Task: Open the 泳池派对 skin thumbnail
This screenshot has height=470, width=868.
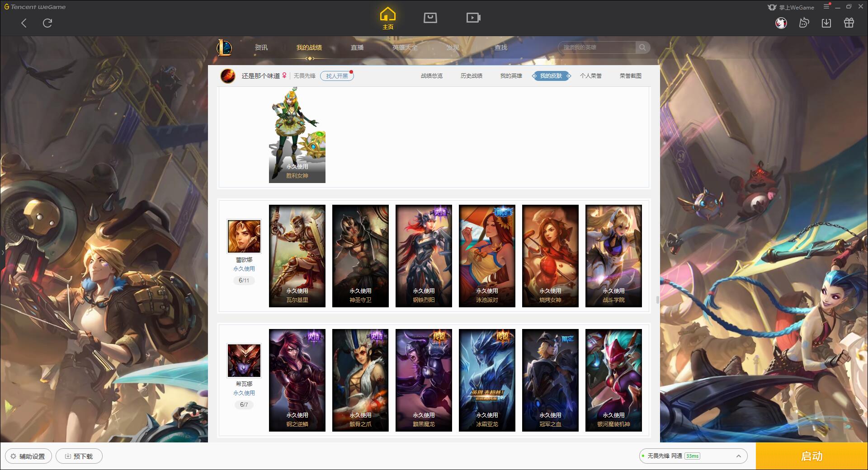Action: 487,256
